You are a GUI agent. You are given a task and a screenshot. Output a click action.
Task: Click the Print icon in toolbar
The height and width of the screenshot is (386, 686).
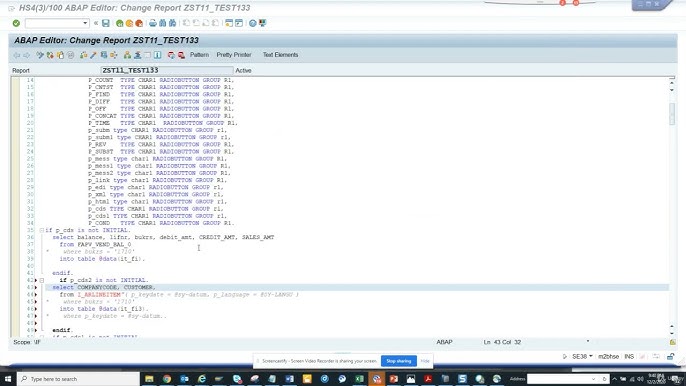(x=153, y=23)
